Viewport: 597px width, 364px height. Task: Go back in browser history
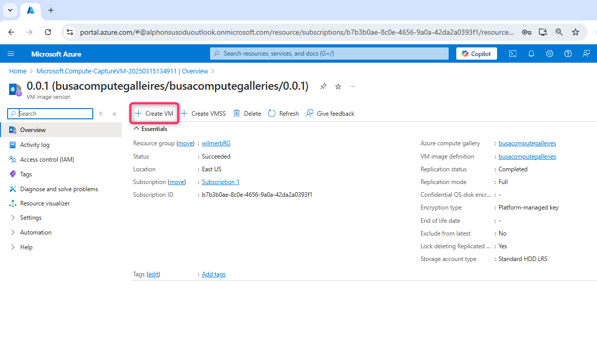point(11,32)
